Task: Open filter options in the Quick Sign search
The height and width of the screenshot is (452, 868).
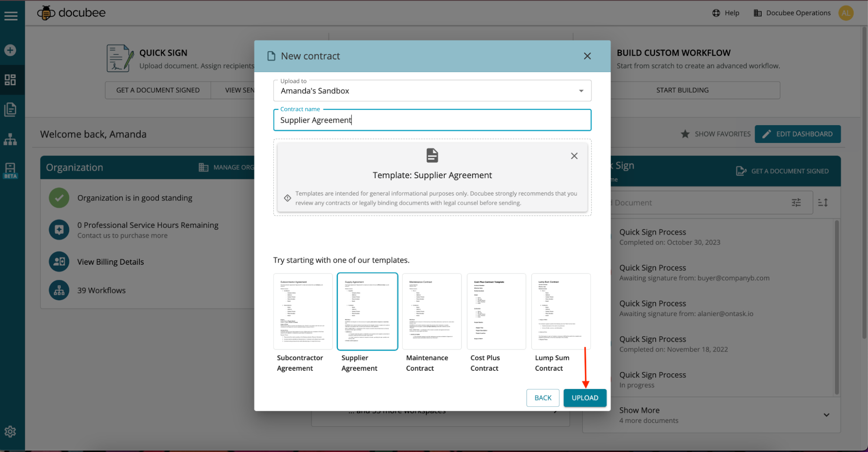Action: coord(796,203)
